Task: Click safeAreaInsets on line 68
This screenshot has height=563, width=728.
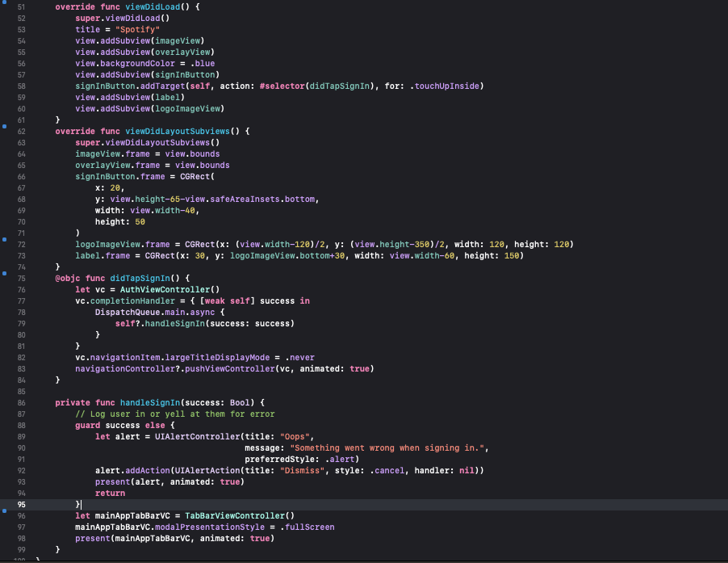Action: point(245,200)
